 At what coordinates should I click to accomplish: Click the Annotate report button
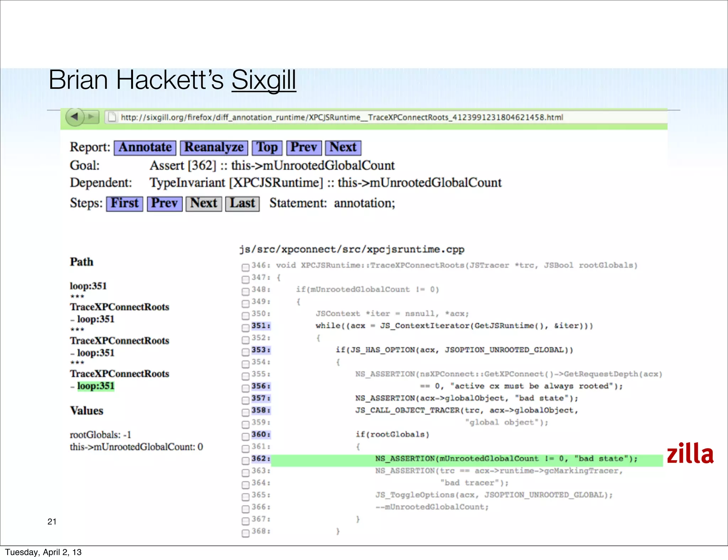[x=145, y=147]
